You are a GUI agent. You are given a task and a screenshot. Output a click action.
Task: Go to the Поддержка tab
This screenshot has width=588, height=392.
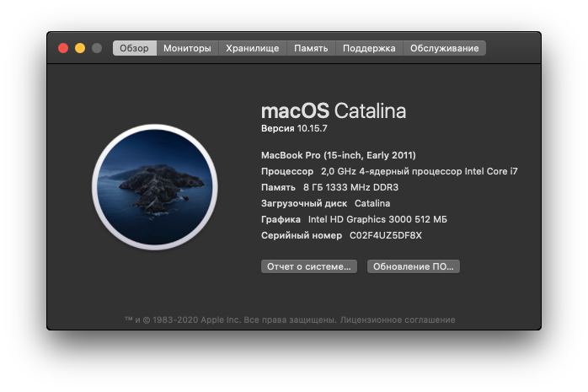click(x=369, y=48)
